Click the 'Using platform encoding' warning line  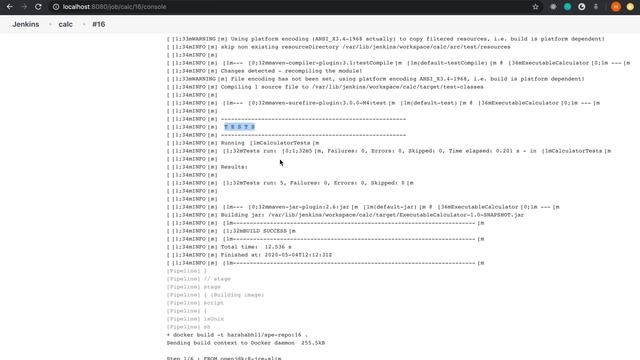(385, 39)
